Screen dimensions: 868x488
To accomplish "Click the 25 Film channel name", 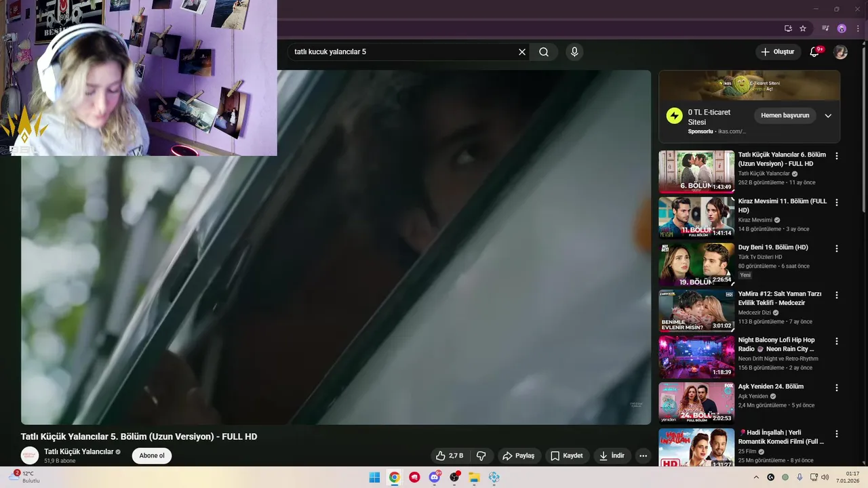I will tap(747, 451).
